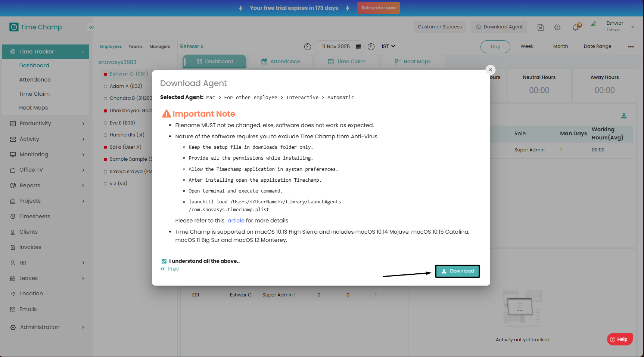Click the Download button in dialog

tap(457, 271)
